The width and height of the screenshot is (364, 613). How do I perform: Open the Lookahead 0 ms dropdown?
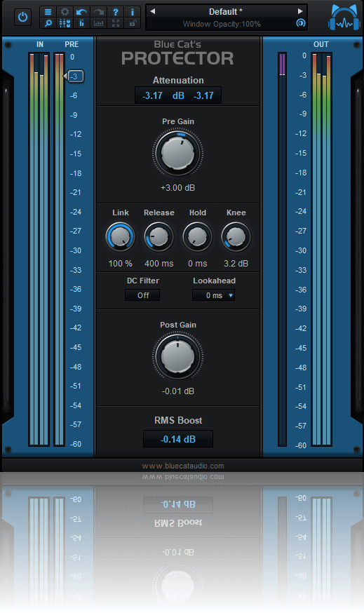tap(213, 295)
